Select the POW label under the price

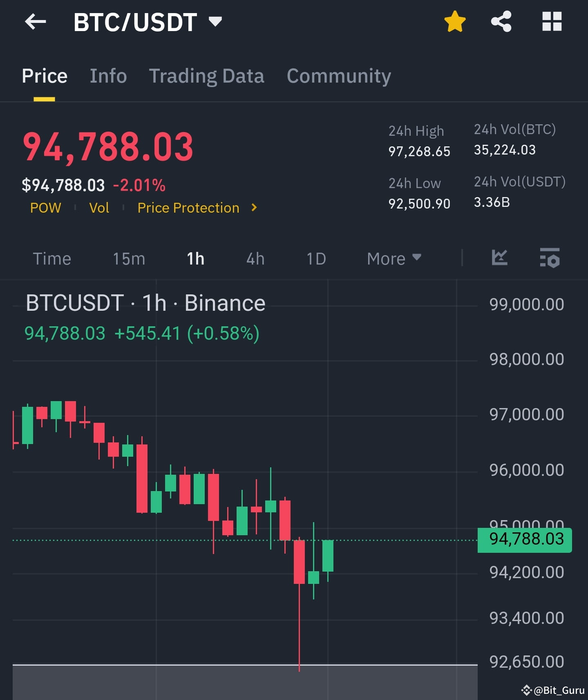tap(46, 208)
